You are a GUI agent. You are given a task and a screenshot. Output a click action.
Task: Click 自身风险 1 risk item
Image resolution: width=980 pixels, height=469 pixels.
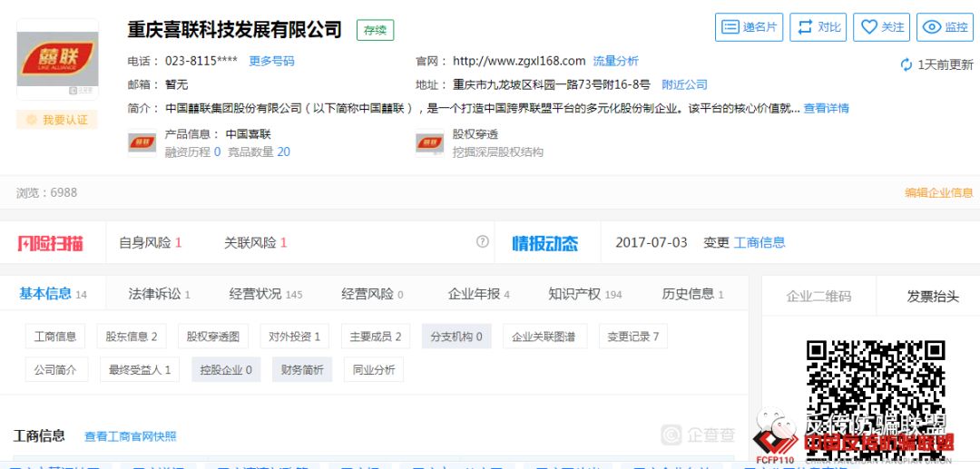(150, 242)
